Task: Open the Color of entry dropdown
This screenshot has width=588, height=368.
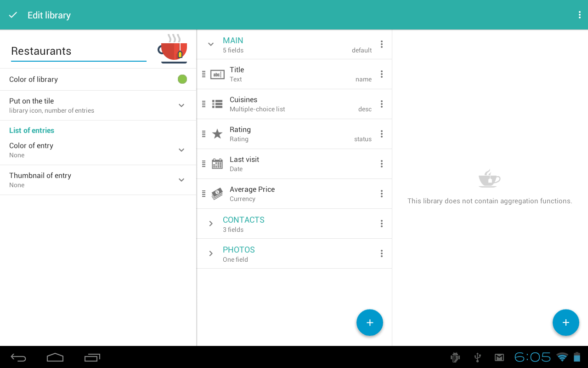Action: point(181,149)
